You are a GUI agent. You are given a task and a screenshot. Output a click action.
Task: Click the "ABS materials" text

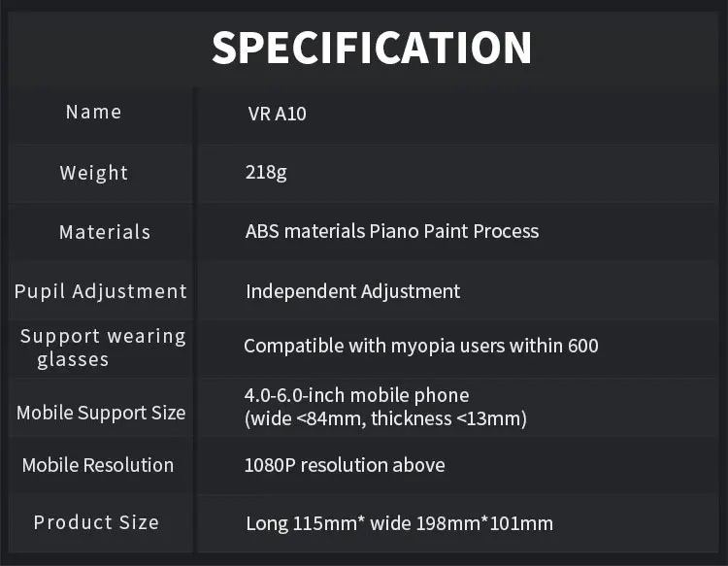[305, 232]
